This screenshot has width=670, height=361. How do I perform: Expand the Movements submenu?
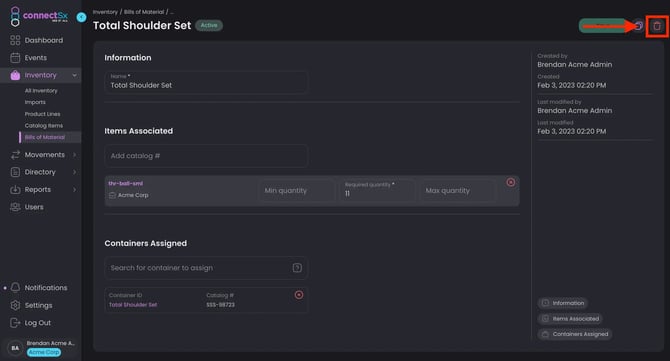(74, 155)
